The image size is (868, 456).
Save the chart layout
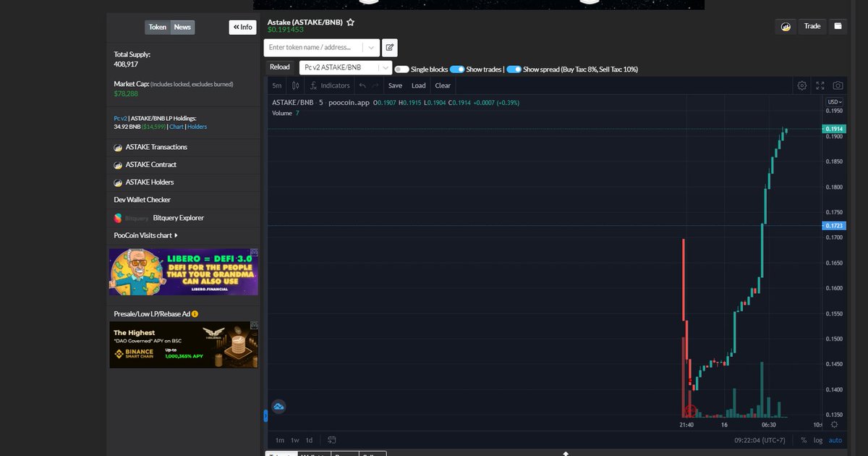[395, 85]
